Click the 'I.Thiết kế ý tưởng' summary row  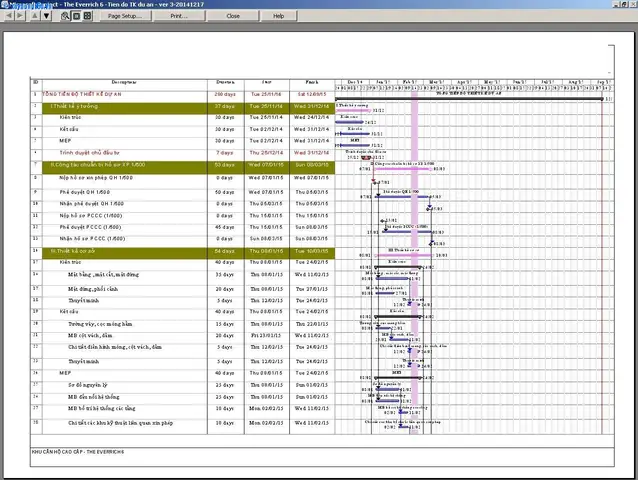(188, 108)
